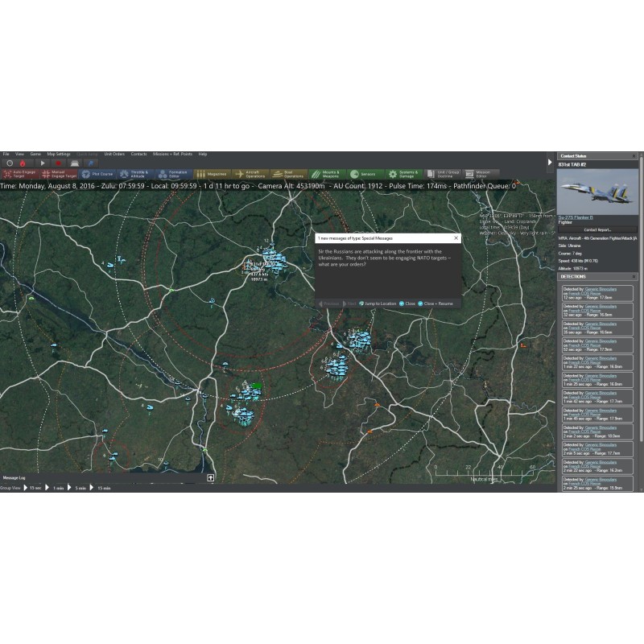Click the Su-27S Flanker B link
Screen dimensions: 644x644
pyautogui.click(x=576, y=217)
